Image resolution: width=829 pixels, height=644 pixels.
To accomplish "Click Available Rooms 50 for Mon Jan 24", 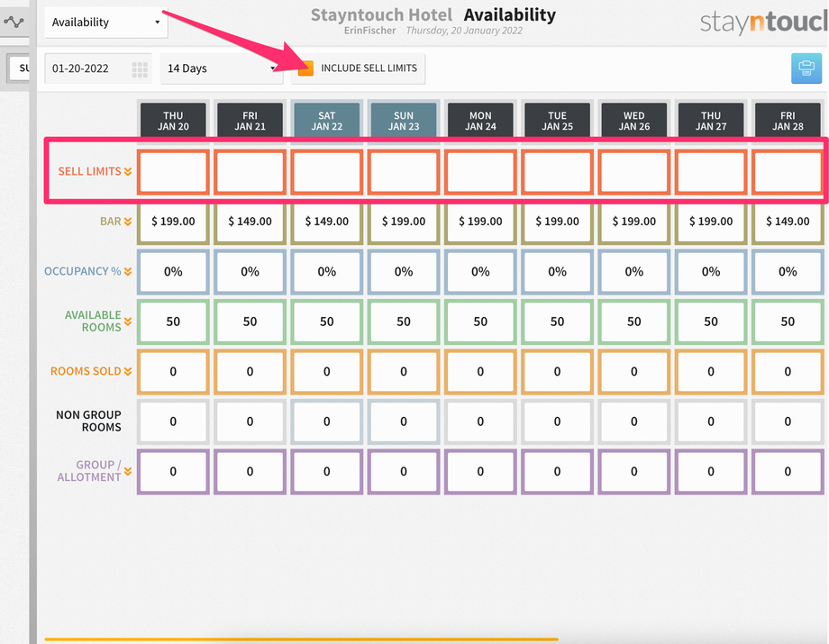I will tap(480, 322).
